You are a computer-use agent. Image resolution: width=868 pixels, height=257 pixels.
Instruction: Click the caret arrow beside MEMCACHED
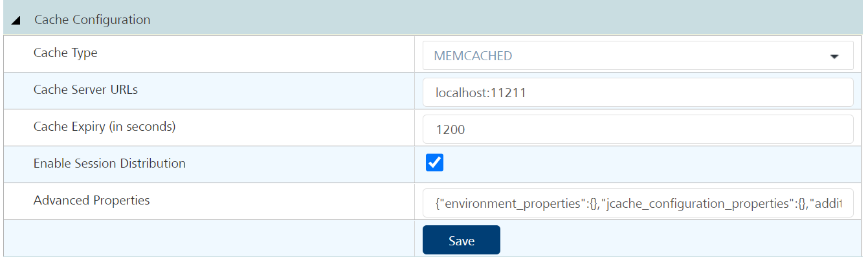point(834,56)
